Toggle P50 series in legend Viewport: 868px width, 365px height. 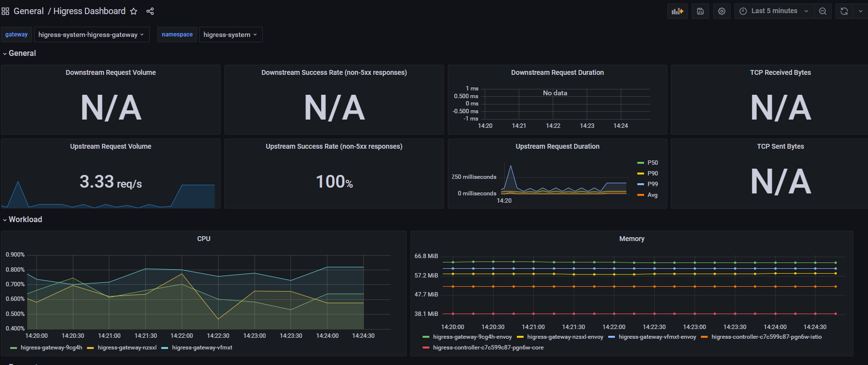[x=652, y=163]
